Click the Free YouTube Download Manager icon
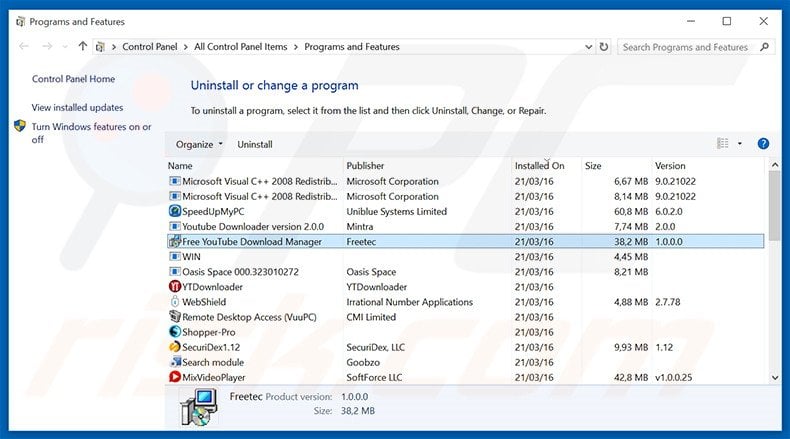This screenshot has width=790, height=439. [x=174, y=241]
